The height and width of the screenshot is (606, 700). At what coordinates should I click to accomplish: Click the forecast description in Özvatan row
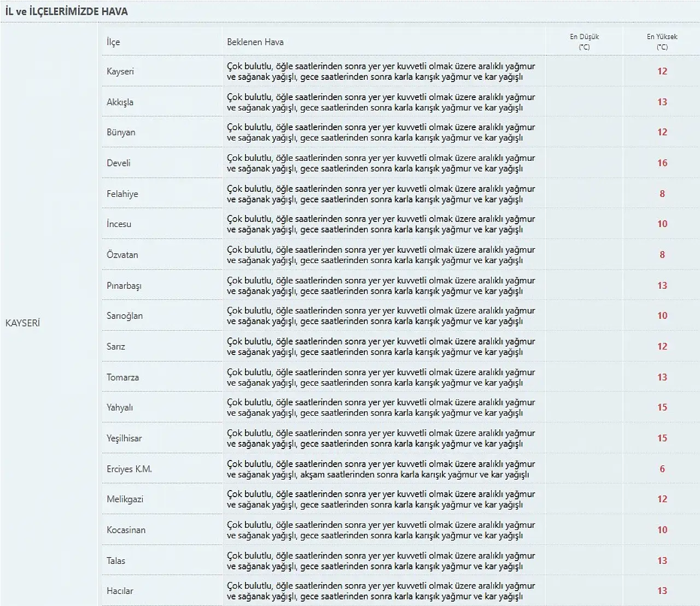pos(381,255)
